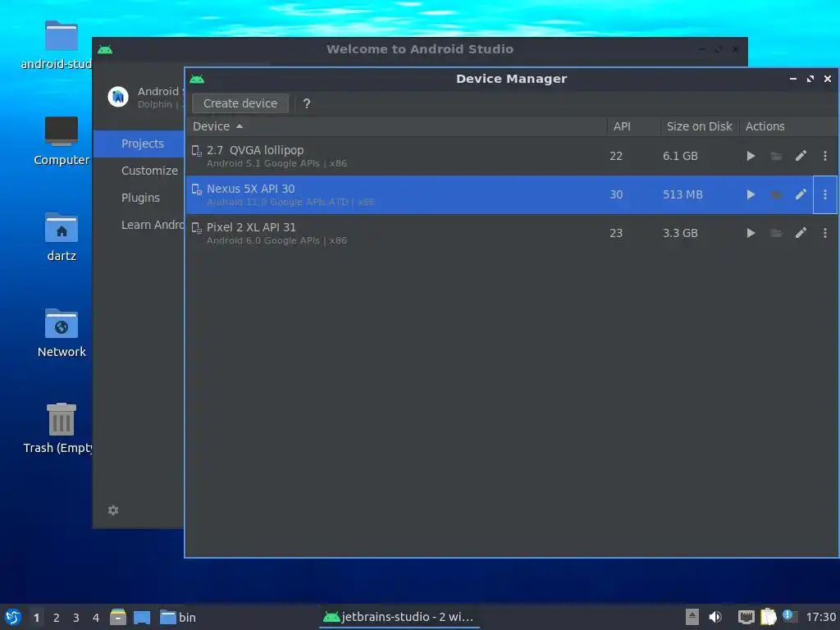The image size is (840, 630).
Task: Minimize the Device Manager window
Action: click(x=793, y=79)
